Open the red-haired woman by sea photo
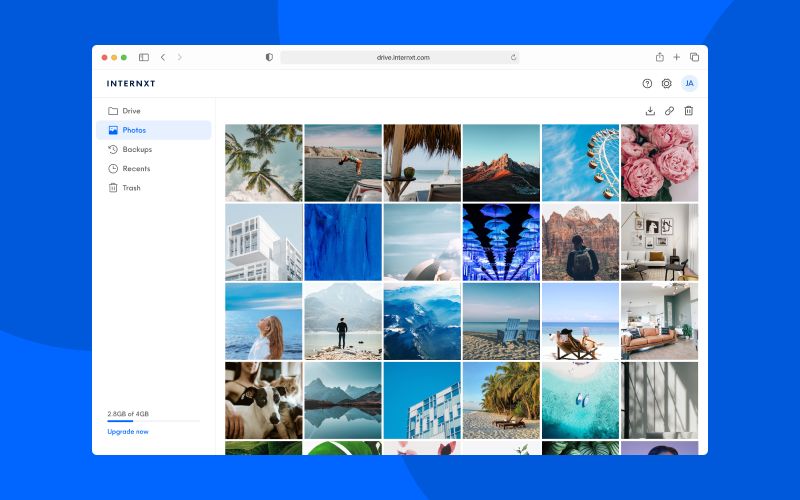The image size is (800, 500). (x=264, y=321)
